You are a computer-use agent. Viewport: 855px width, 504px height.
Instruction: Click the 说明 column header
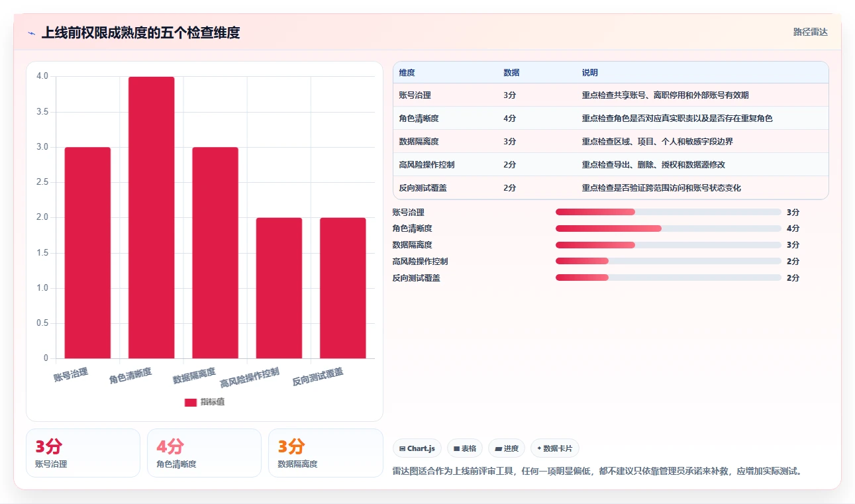589,72
